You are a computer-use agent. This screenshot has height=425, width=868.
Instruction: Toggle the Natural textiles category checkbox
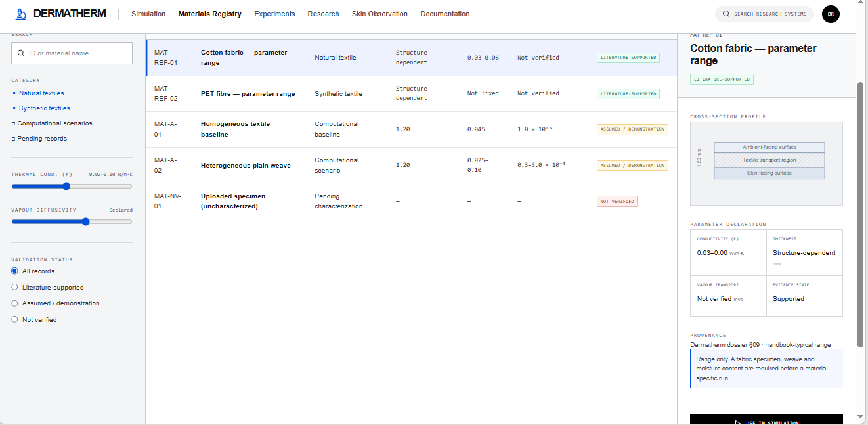14,93
